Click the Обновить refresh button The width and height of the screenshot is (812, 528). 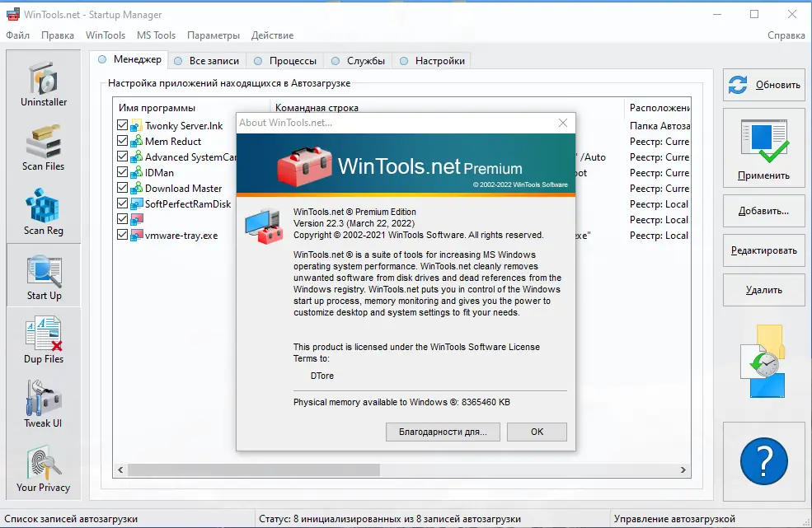[x=764, y=84]
